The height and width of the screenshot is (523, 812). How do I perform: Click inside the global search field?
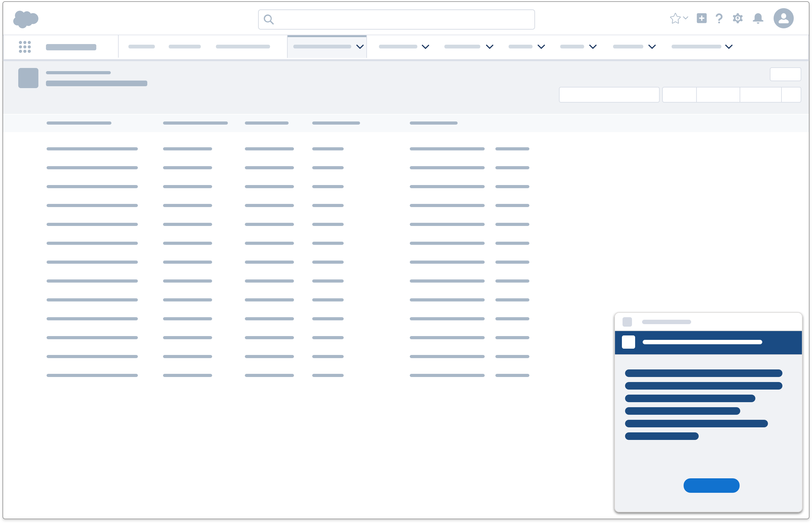[x=396, y=20]
